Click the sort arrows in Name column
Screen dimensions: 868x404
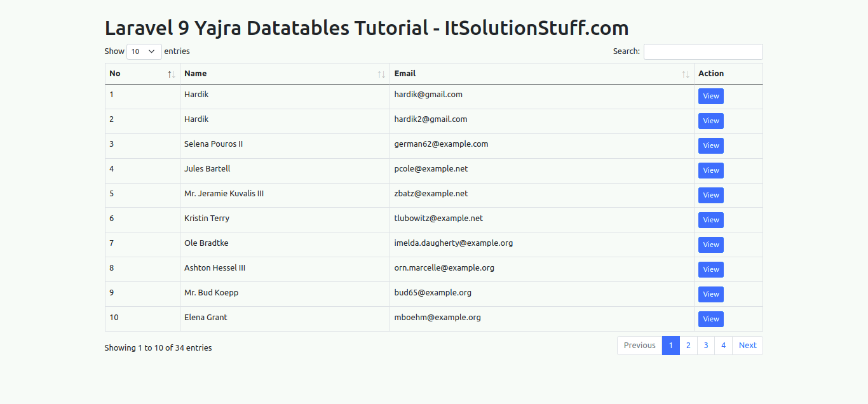point(381,74)
